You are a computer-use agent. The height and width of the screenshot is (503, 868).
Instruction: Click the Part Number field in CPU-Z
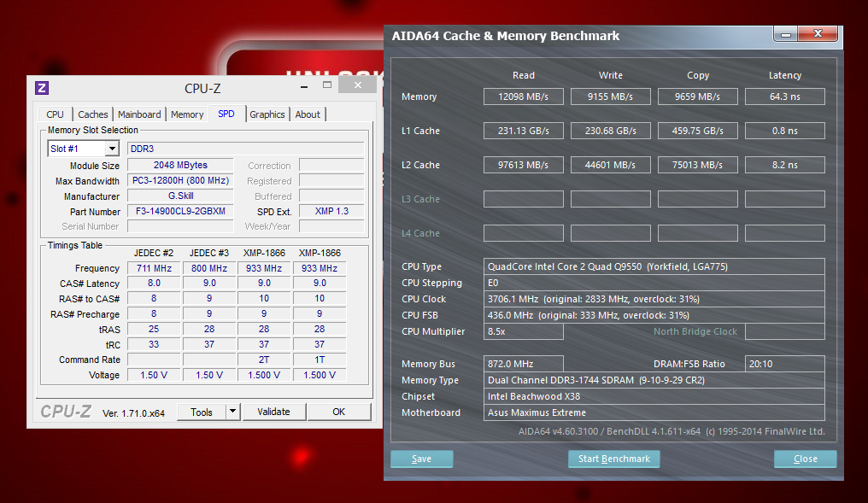180,211
